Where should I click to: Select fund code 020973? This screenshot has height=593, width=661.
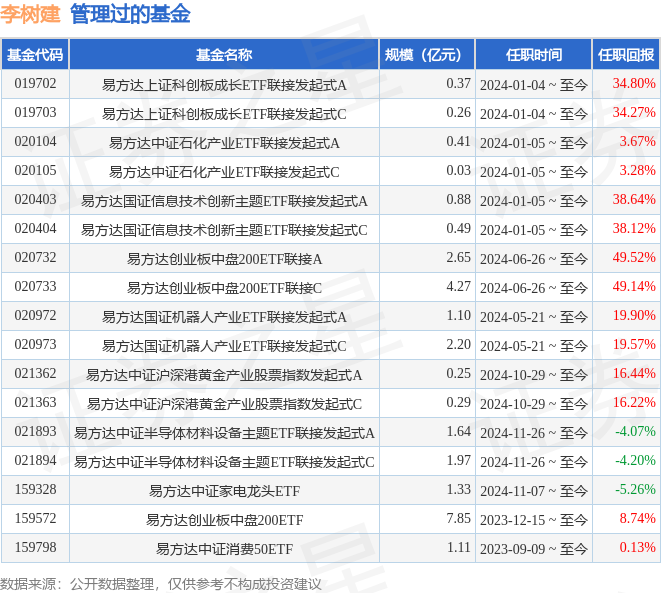35,345
